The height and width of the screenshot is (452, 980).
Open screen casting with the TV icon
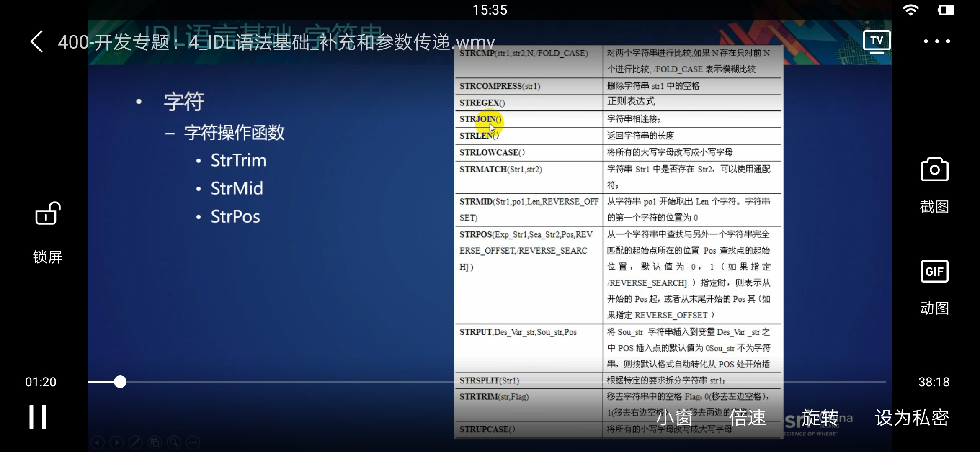[877, 41]
